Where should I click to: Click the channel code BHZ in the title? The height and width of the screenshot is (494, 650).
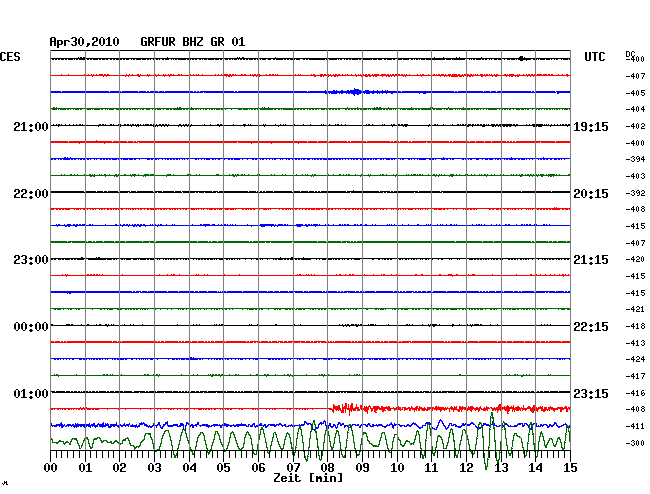pos(193,42)
